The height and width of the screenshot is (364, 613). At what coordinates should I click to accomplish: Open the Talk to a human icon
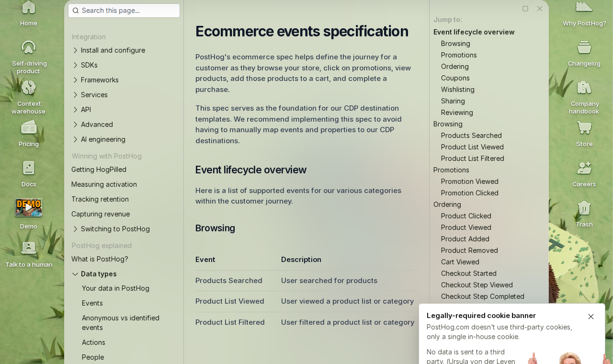[29, 254]
